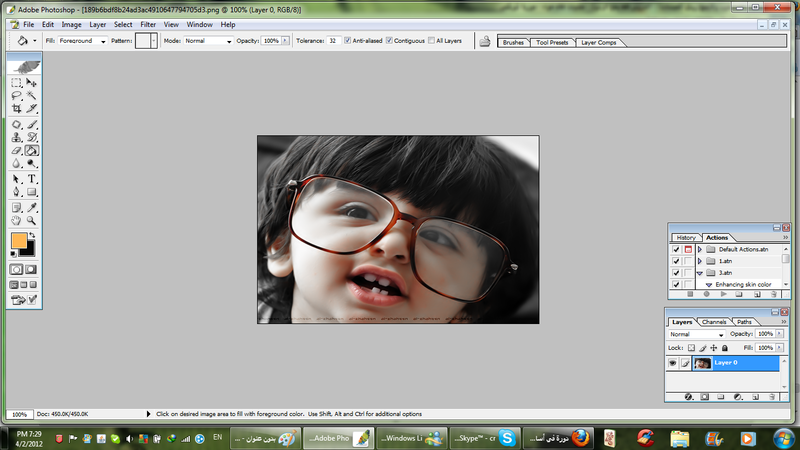Enable the All Layers checkbox

pos(431,41)
